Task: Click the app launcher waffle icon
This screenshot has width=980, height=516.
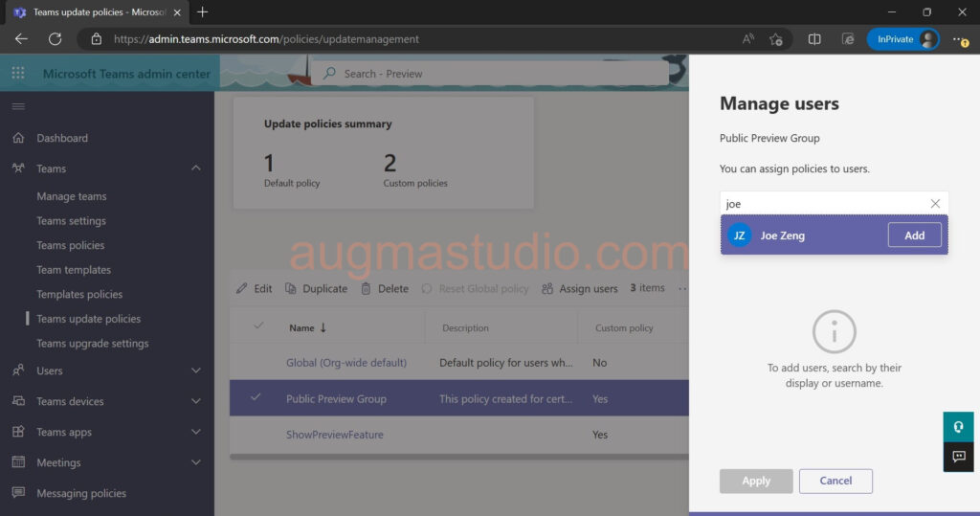Action: pyautogui.click(x=18, y=74)
